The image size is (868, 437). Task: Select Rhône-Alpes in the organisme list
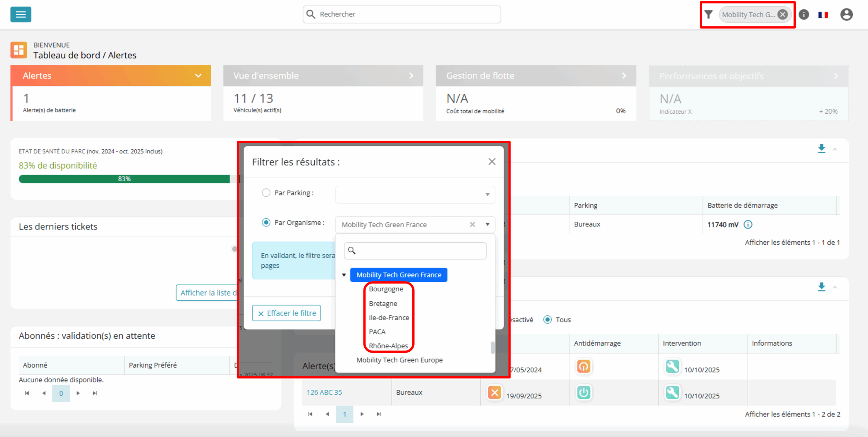pyautogui.click(x=388, y=346)
